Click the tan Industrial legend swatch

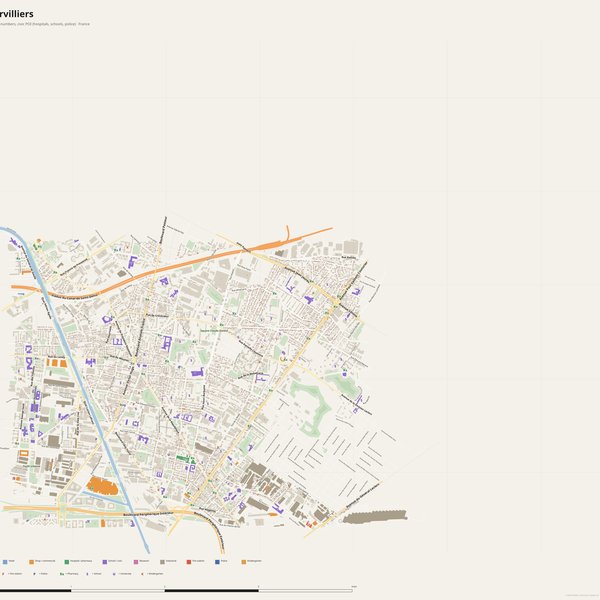162,562
